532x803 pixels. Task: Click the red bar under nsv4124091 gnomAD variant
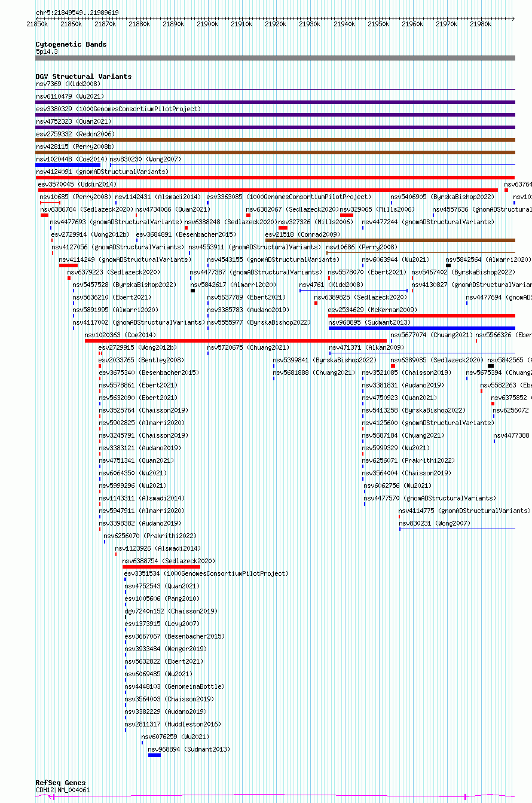(x=276, y=178)
